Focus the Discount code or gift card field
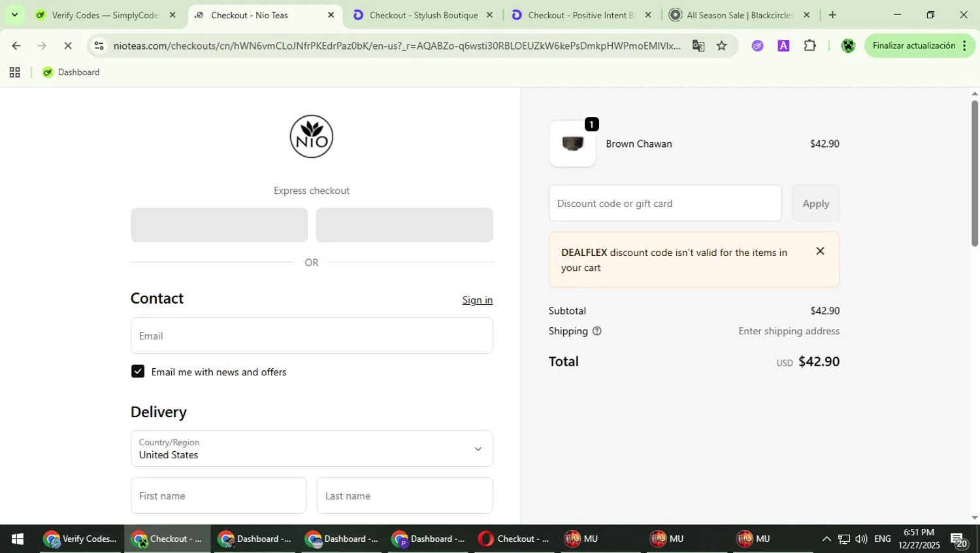The image size is (980, 553). 665,203
